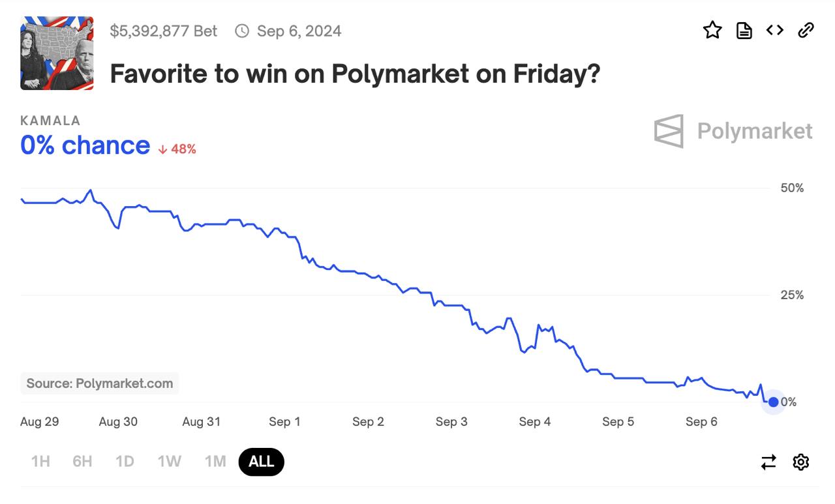The height and width of the screenshot is (504, 835).
Task: Click the Polymarket logo watermark
Action: 733,131
